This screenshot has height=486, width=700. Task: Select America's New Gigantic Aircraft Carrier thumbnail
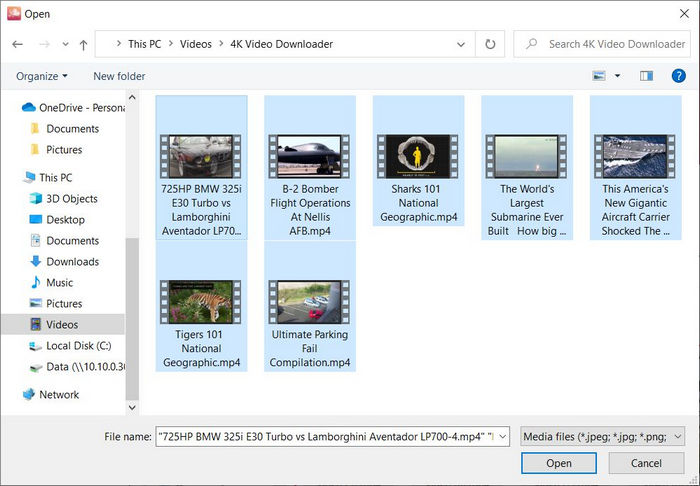635,156
